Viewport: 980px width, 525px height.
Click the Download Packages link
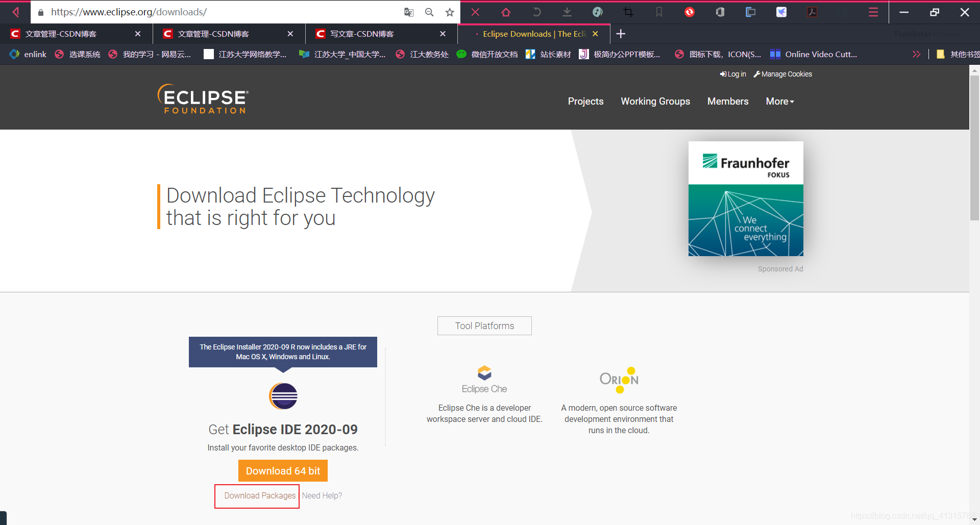tap(260, 495)
